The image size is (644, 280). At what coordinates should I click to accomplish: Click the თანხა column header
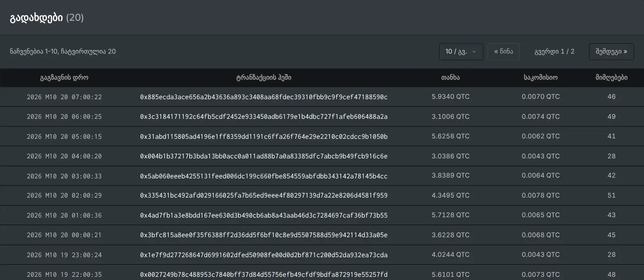(x=450, y=78)
